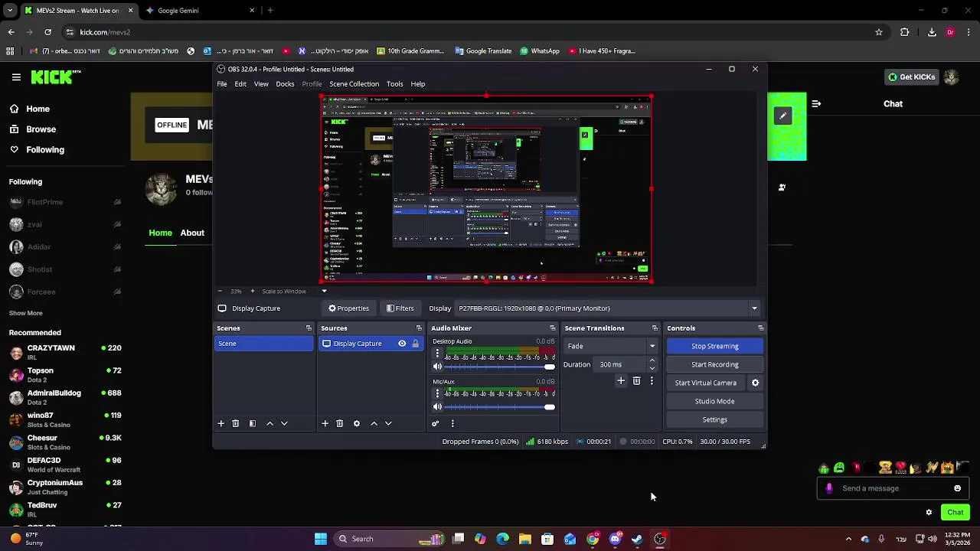Open Desktop Audio three-dot options

[438, 354]
